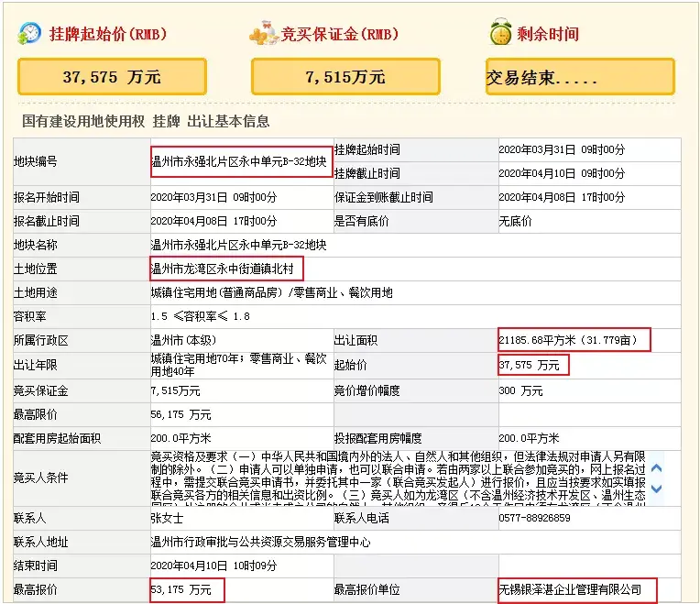
Task: Click the 剩余时间 red heading
Action: pyautogui.click(x=548, y=34)
